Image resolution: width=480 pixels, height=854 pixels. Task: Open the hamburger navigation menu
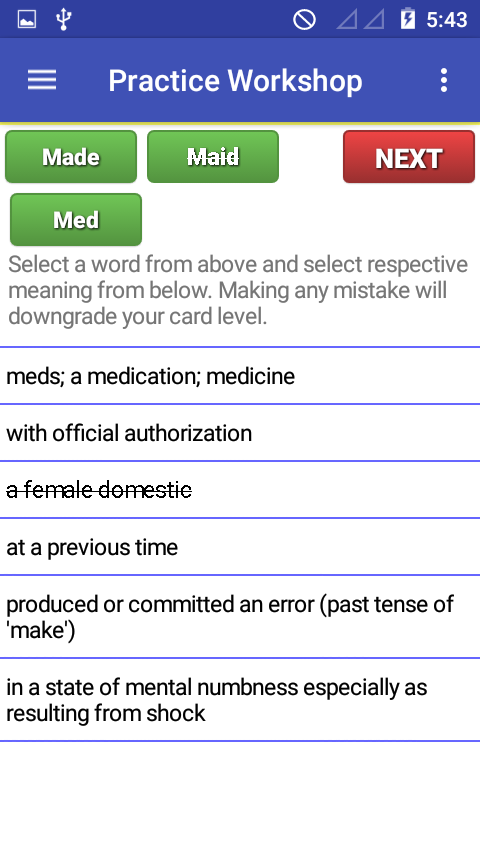(x=42, y=80)
